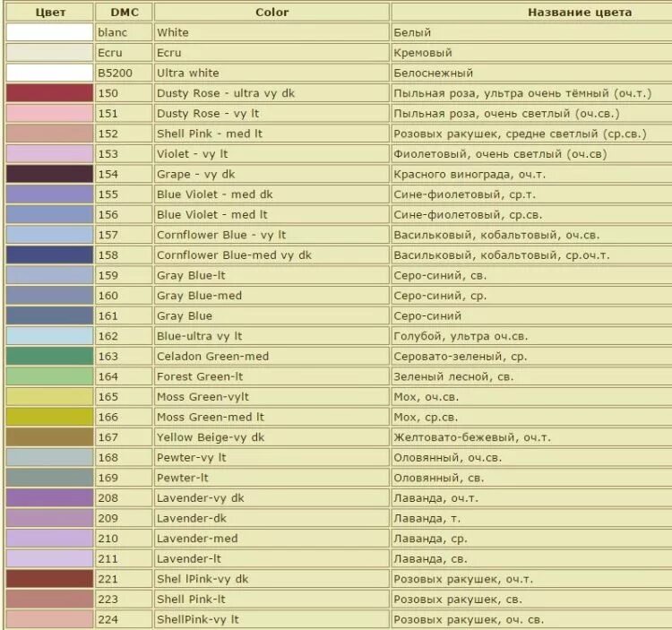Image resolution: width=672 pixels, height=630 pixels.
Task: Click the 'Lavender-lt' cell
Action: (x=271, y=559)
